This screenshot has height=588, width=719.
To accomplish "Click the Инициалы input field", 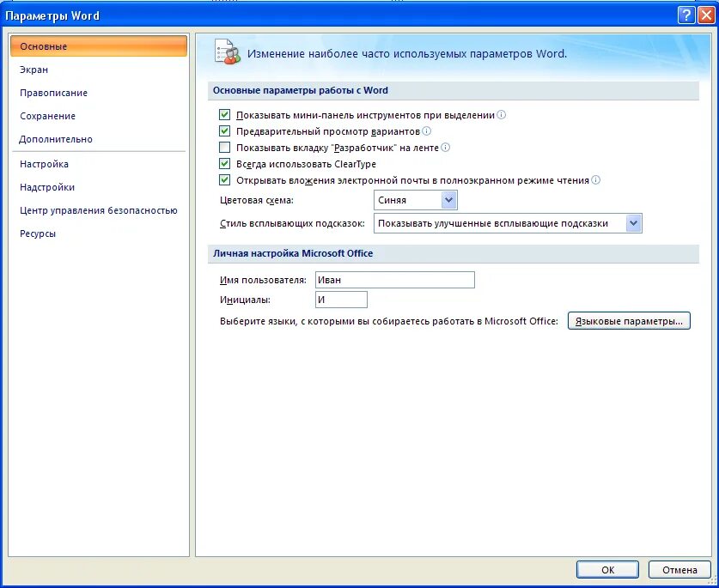I will point(341,300).
